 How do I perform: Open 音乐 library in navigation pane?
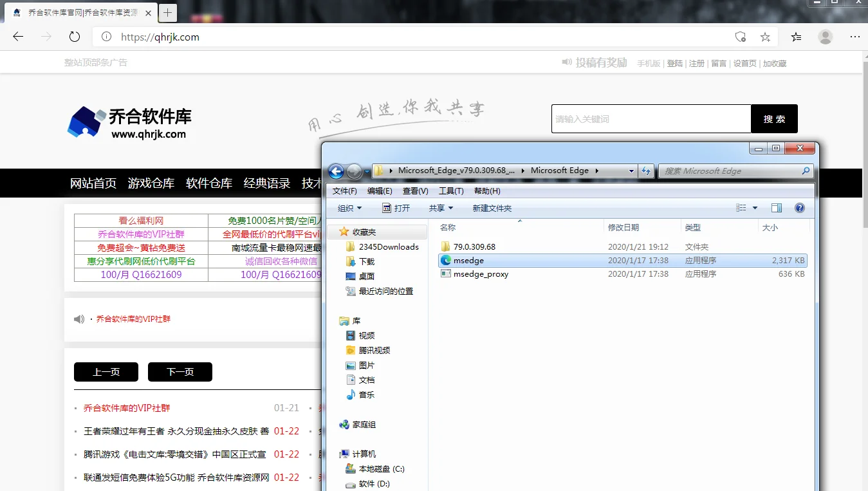(360, 394)
